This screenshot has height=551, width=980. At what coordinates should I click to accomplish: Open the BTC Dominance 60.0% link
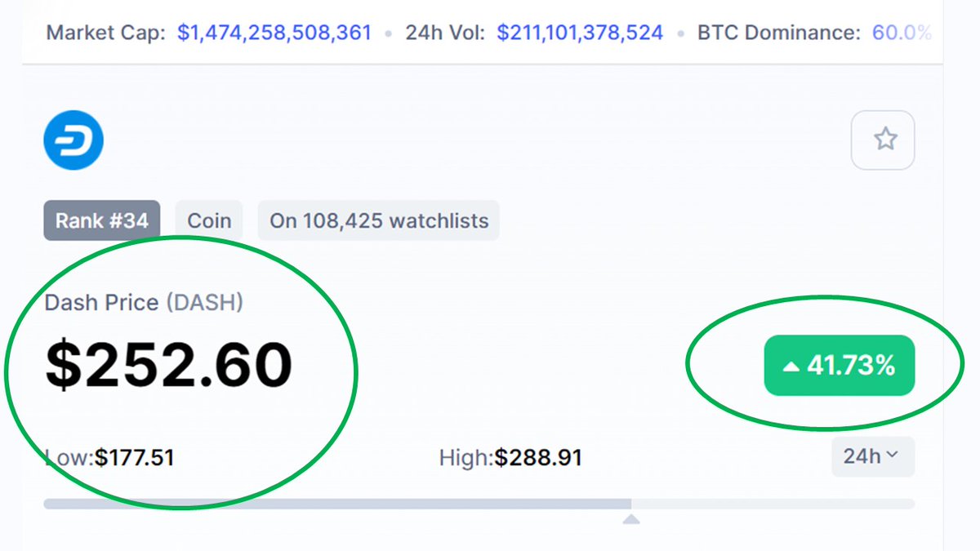(902, 33)
